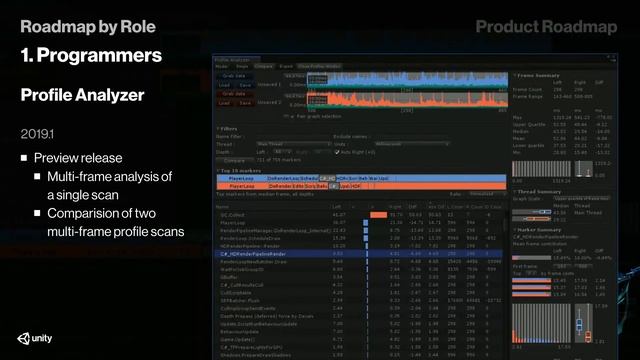Click the Marker Summary histogram chart

point(541,323)
